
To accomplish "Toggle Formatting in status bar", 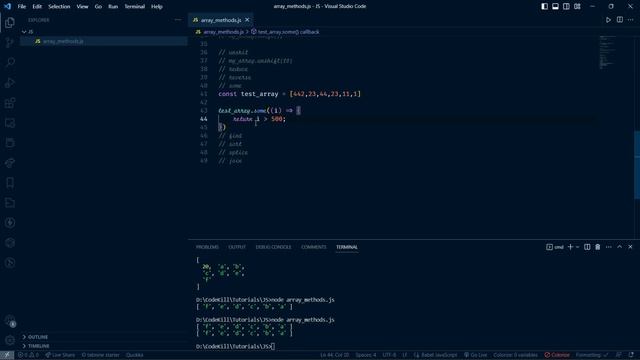I will [592, 355].
